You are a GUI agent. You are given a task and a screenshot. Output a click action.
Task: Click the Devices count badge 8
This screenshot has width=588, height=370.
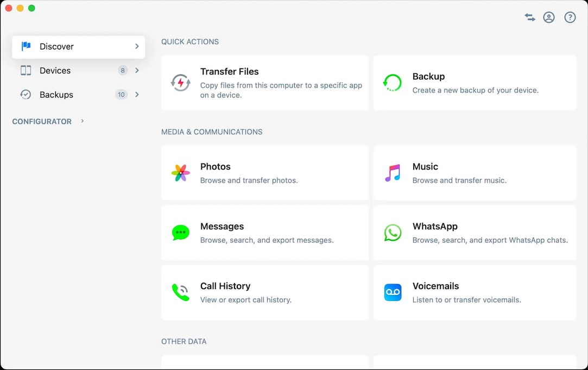123,71
